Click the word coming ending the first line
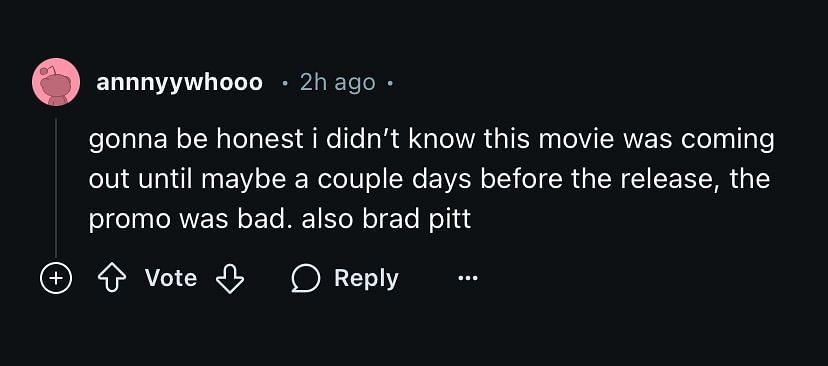 (727, 142)
